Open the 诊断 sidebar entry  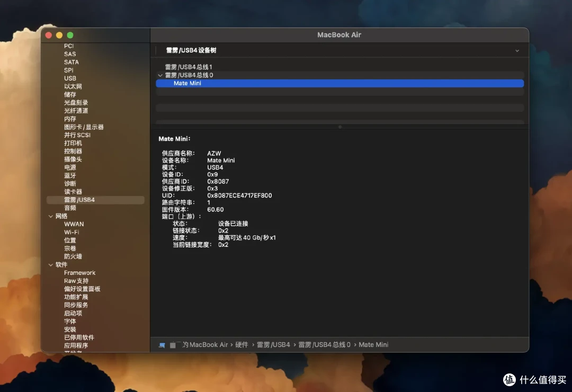pyautogui.click(x=70, y=184)
